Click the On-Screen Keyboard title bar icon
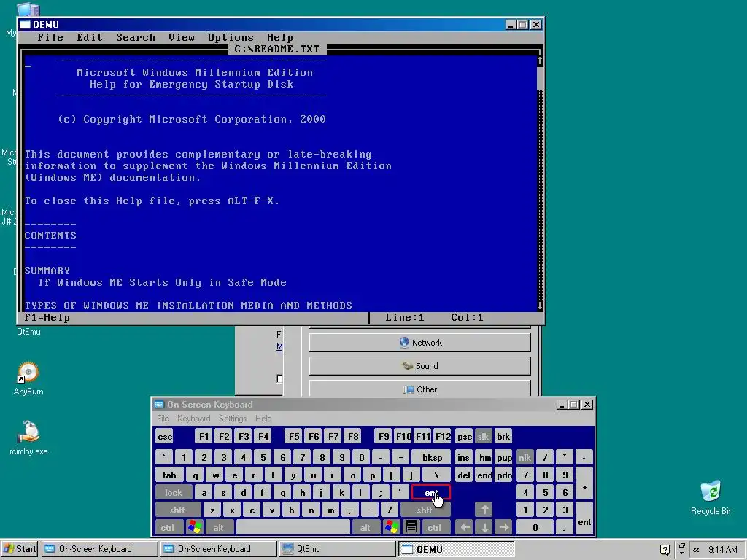This screenshot has width=747, height=560. click(x=159, y=404)
